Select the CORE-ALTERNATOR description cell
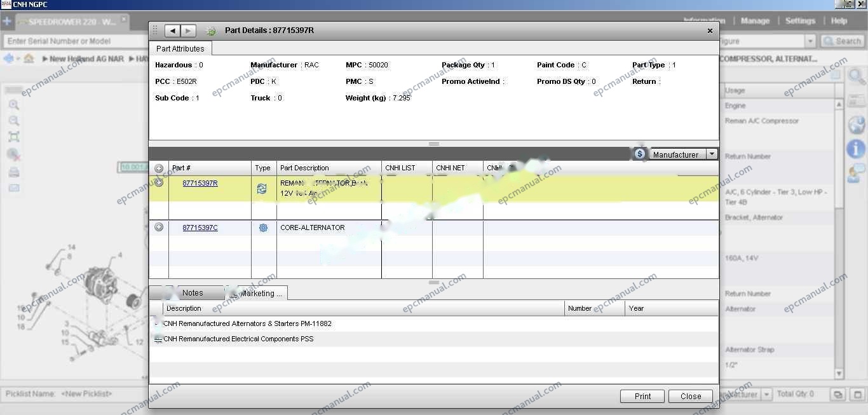868x415 pixels. coord(329,228)
